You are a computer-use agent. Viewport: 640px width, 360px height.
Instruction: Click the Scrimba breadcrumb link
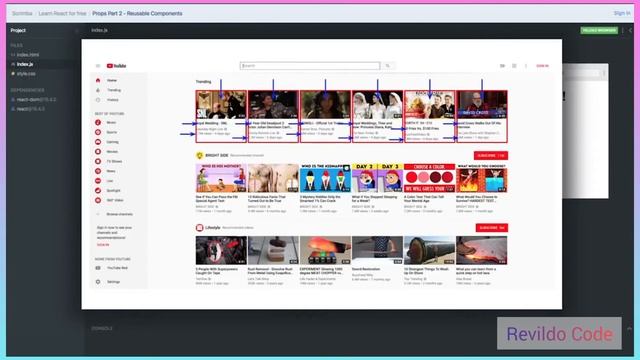tap(22, 13)
